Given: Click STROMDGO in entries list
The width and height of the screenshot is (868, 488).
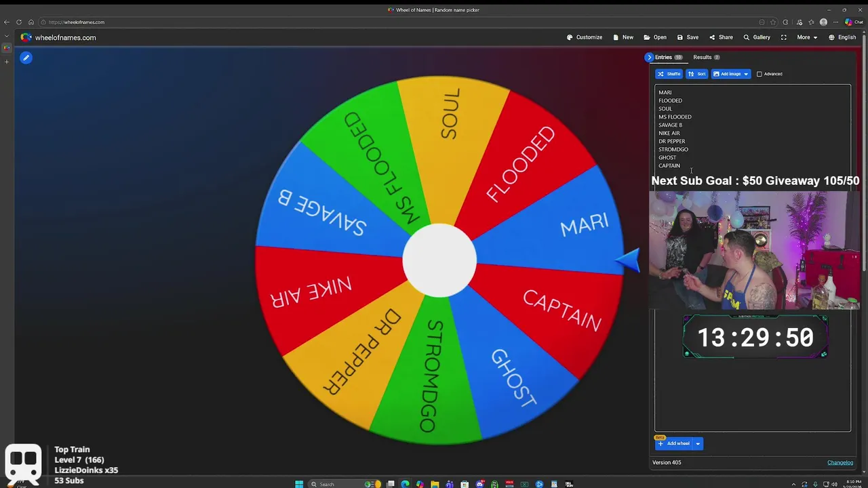Looking at the screenshot, I should (x=673, y=150).
